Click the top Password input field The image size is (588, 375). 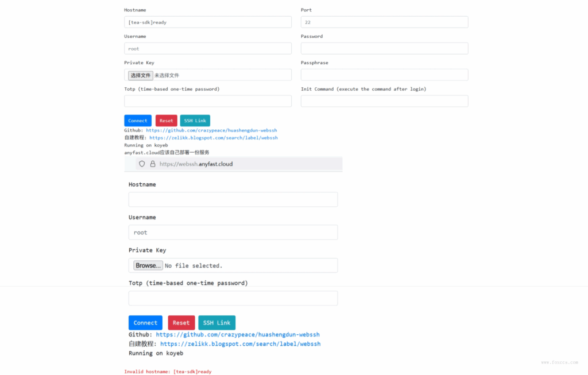384,48
